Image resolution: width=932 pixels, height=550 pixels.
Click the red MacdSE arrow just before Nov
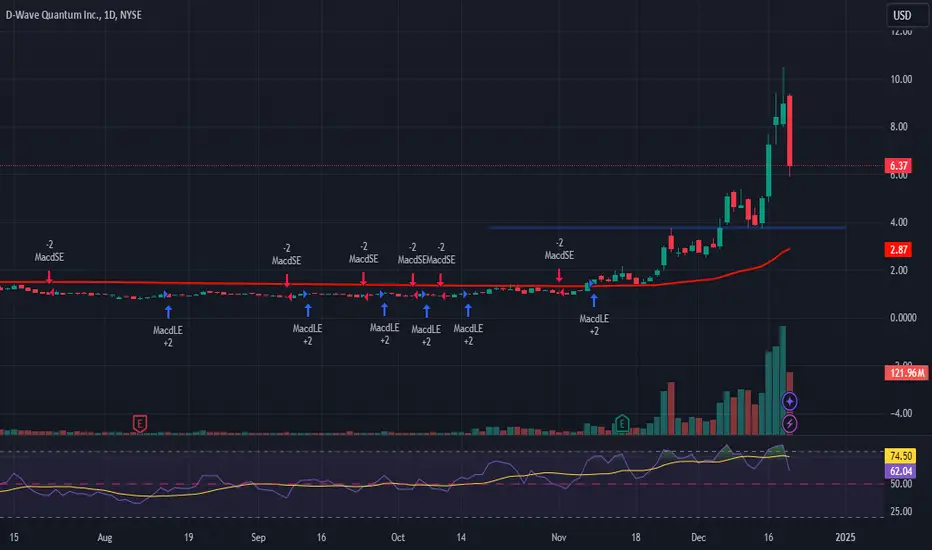559,275
